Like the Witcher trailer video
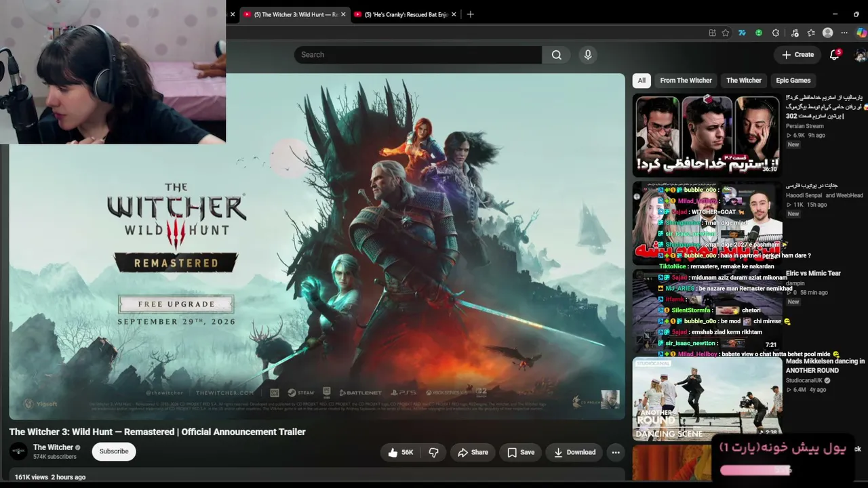The width and height of the screenshot is (868, 488). click(400, 452)
